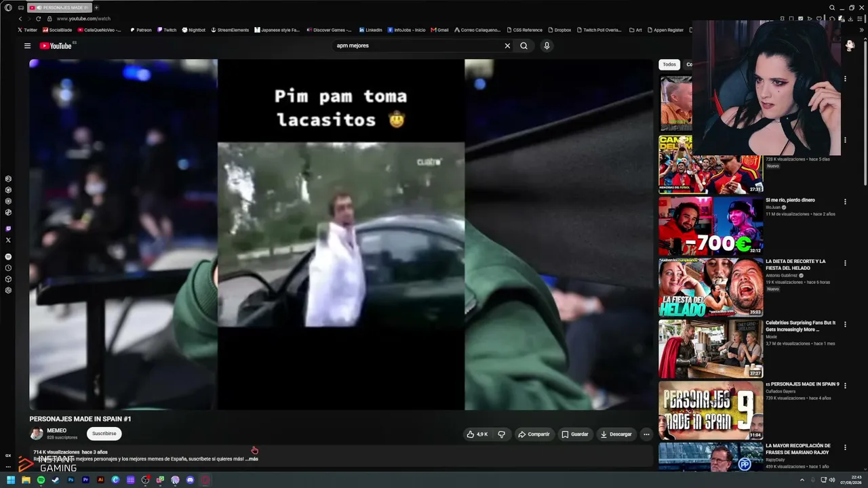Open the Gmail bookmark
Image resolution: width=868 pixels, height=488 pixels.
click(x=439, y=30)
